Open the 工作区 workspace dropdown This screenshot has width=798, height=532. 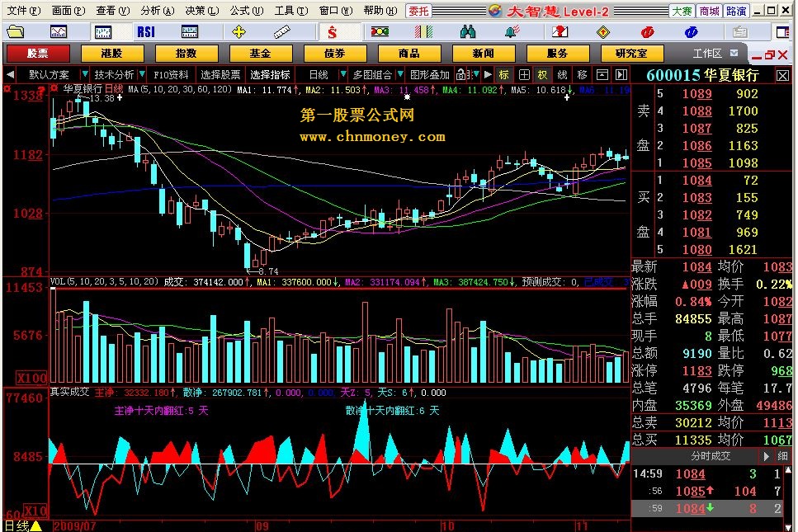pyautogui.click(x=734, y=53)
